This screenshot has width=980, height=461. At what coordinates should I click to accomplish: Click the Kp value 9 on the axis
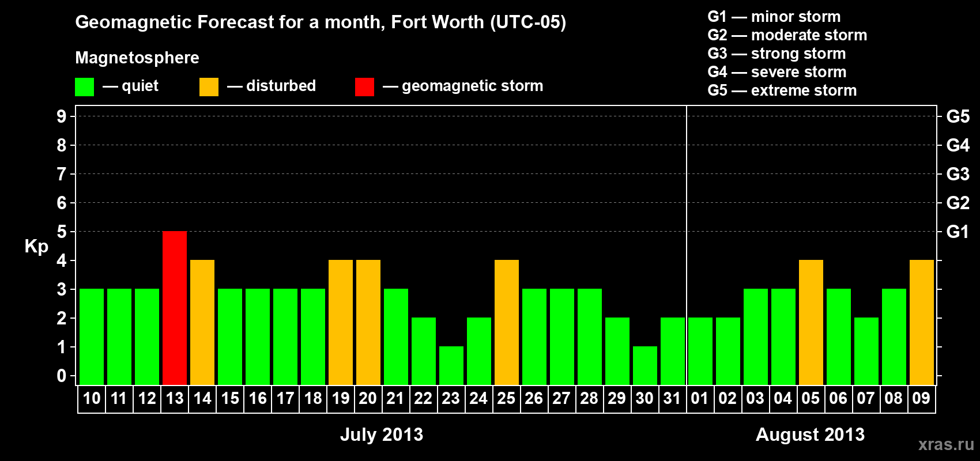point(62,116)
